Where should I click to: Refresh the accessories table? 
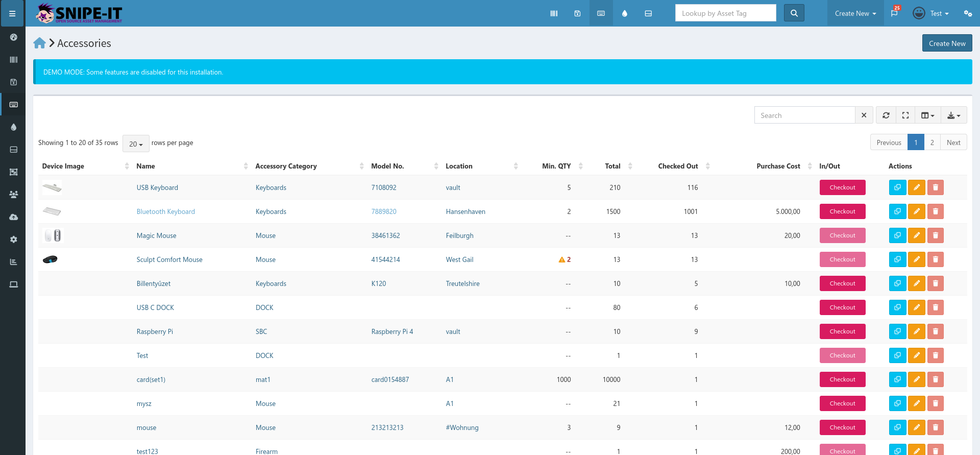click(886, 115)
